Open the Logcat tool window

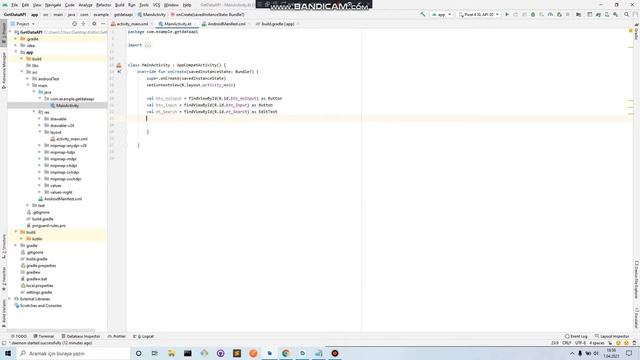(x=144, y=336)
